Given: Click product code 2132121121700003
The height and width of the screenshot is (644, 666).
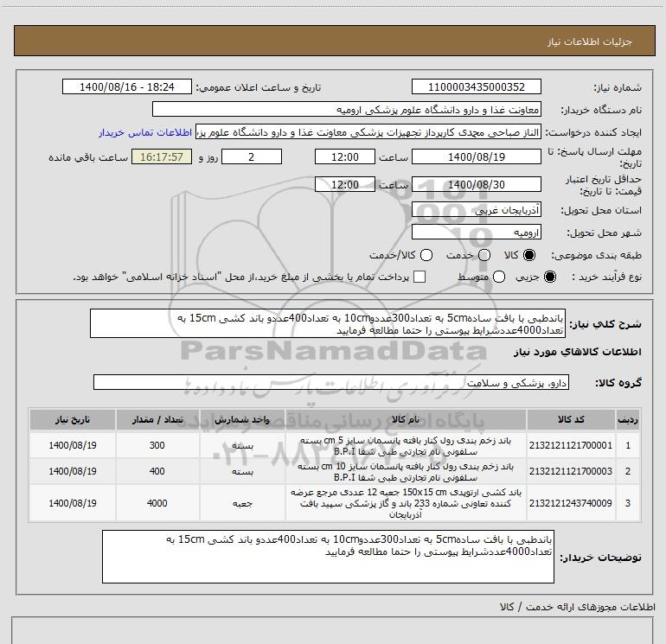Looking at the screenshot, I should (x=571, y=471).
